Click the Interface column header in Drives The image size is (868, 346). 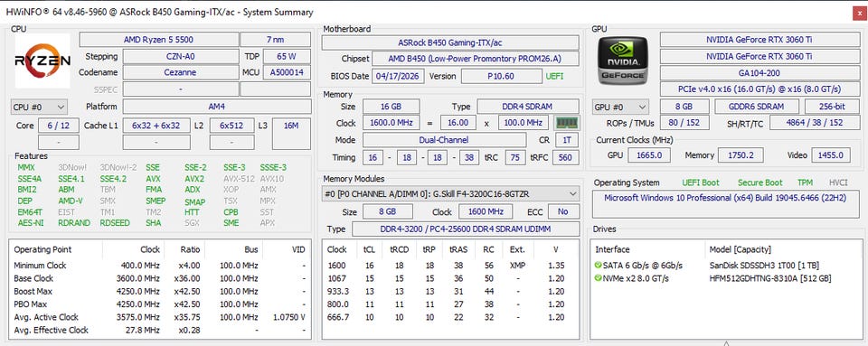[x=612, y=249]
